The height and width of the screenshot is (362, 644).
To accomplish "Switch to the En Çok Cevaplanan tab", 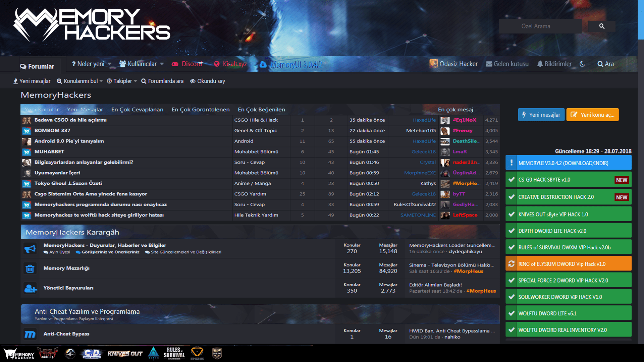I will [x=137, y=110].
